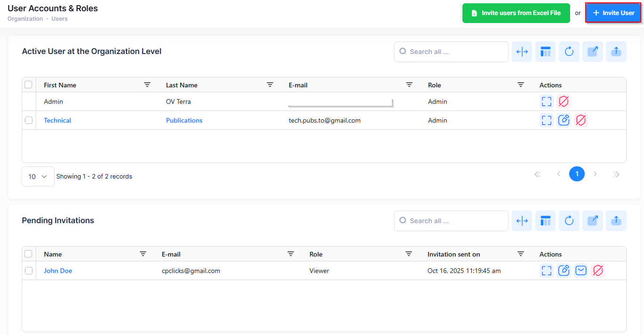
Task: Expand view icon for Admin OV Terra row
Action: (x=546, y=101)
